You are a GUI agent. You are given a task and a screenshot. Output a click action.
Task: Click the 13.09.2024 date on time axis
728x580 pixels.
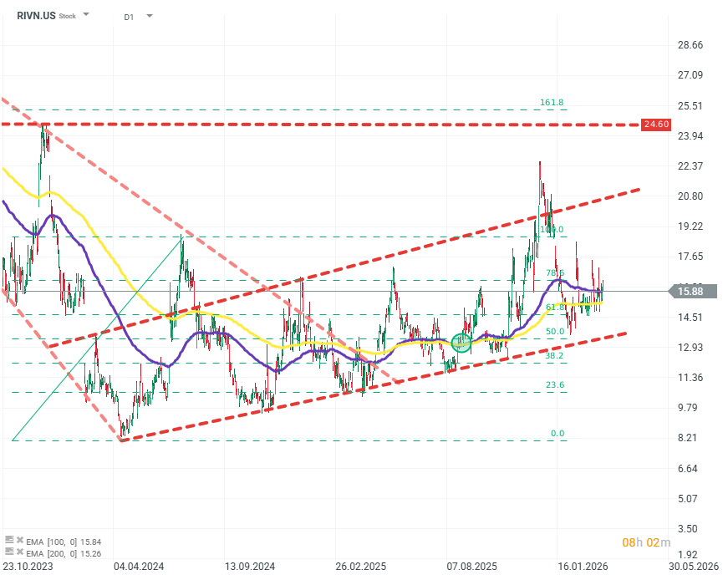[250, 567]
